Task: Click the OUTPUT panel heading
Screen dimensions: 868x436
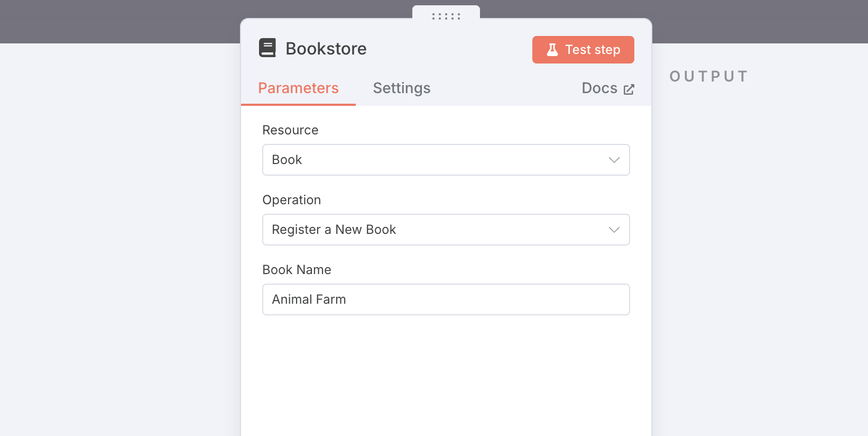Action: tap(709, 76)
